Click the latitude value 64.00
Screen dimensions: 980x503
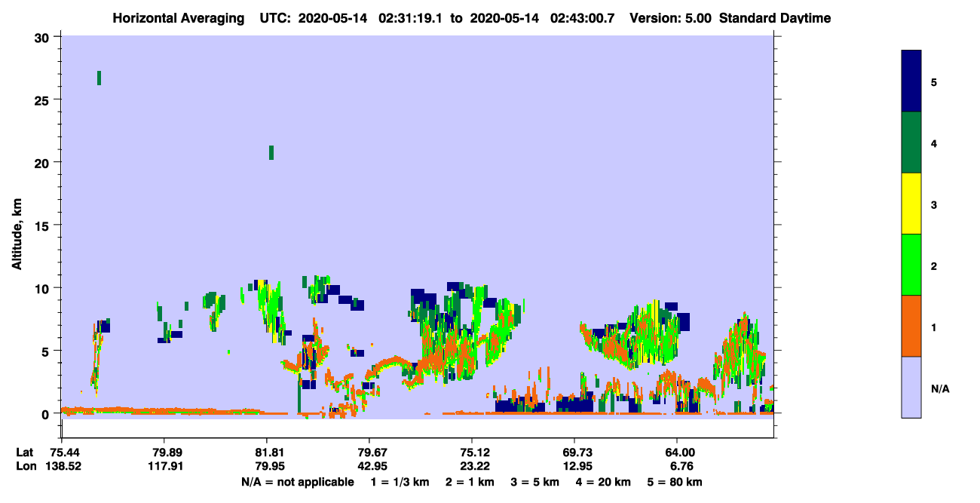pyautogui.click(x=680, y=452)
